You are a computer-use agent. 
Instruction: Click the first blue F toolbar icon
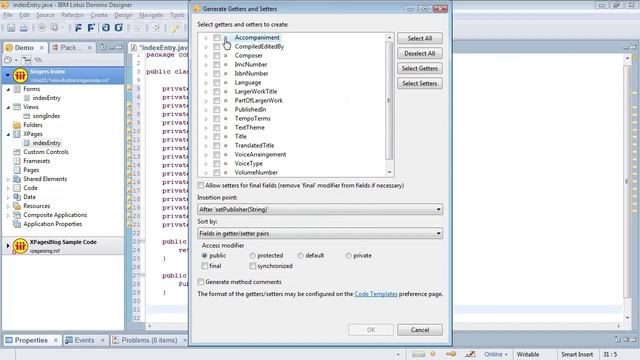click(x=78, y=28)
